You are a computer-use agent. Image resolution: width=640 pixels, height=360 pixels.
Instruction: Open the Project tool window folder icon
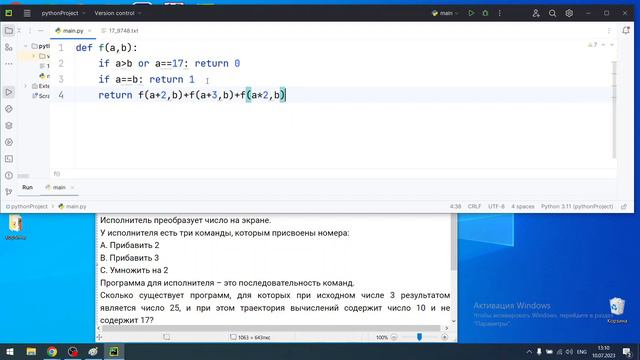coord(9,31)
